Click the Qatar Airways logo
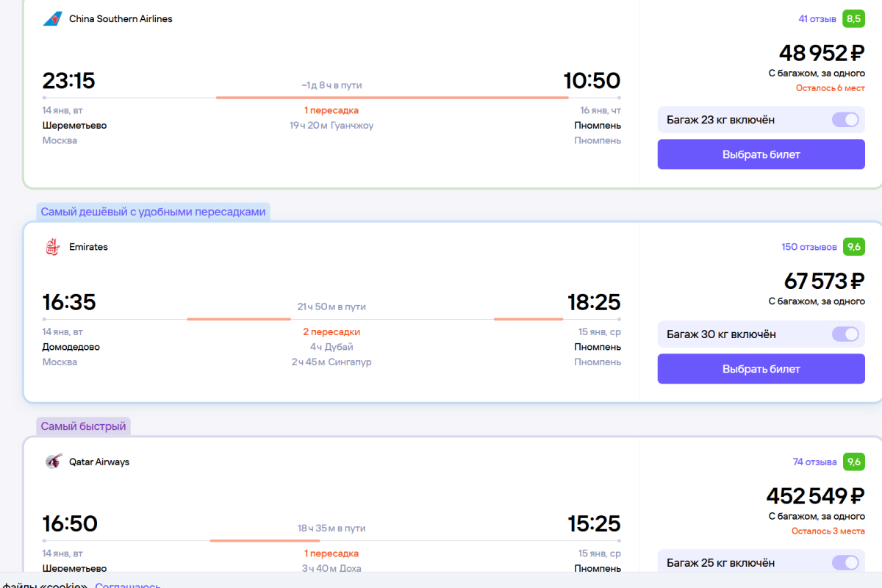The width and height of the screenshot is (882, 588). [52, 462]
